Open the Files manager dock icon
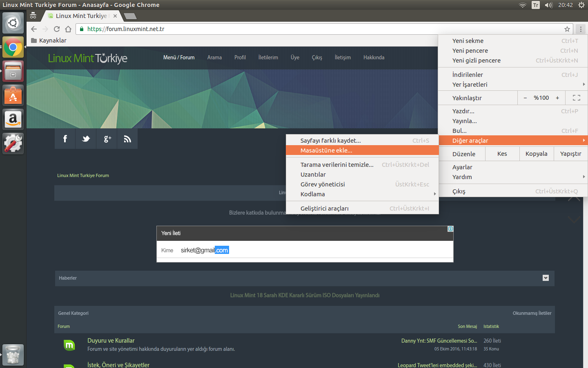The width and height of the screenshot is (588, 368). [13, 71]
